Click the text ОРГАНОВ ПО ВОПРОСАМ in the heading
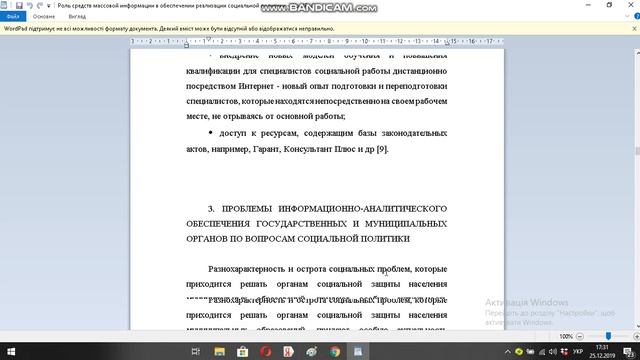 (x=240, y=239)
